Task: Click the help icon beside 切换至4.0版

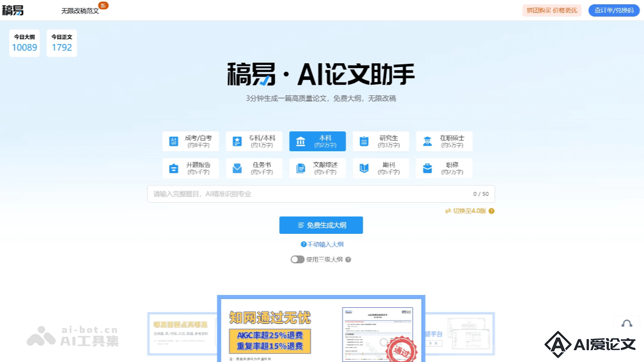Action: pyautogui.click(x=492, y=211)
